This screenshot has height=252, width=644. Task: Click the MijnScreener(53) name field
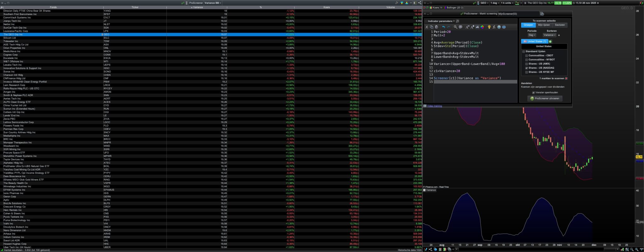tap(518, 14)
